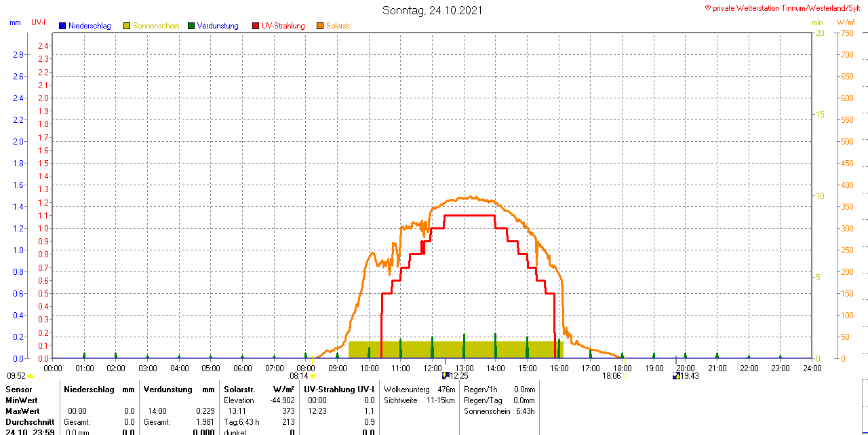The height and width of the screenshot is (435, 868).
Task: Click the private Wetterstation Tinnum/Westerland/Sylt copyright text
Action: click(x=785, y=7)
